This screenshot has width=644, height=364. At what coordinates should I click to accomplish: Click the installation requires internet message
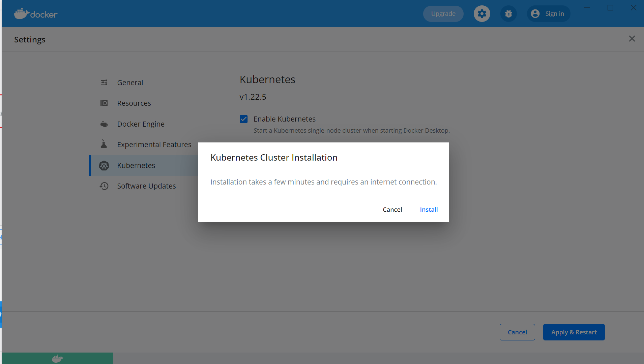(x=323, y=182)
